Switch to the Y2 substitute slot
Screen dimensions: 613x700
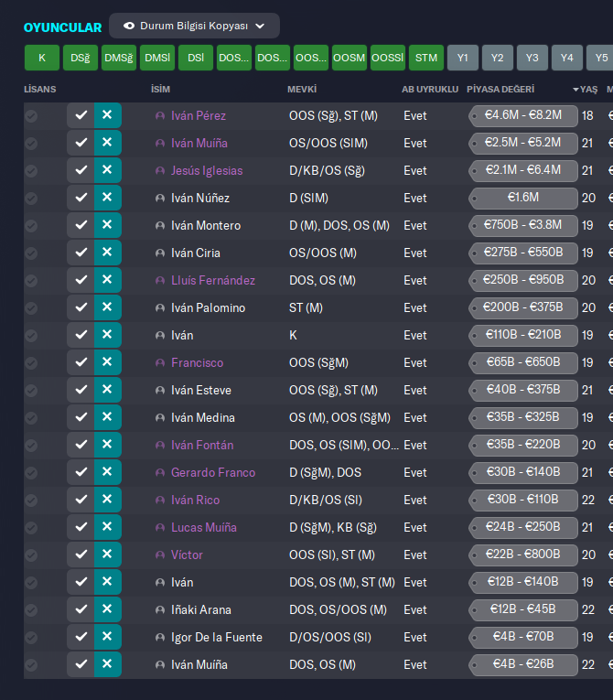[498, 58]
